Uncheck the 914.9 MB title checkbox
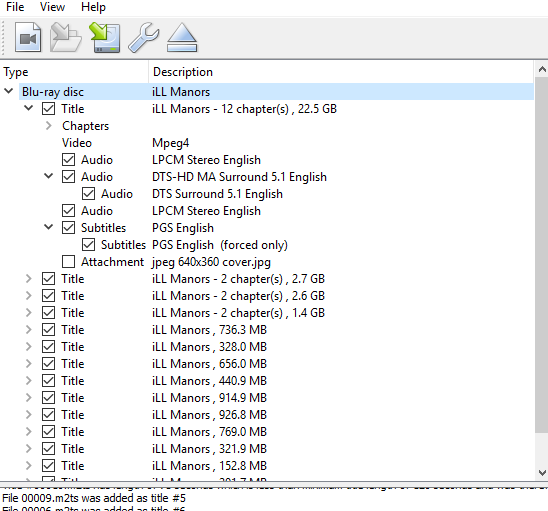This screenshot has height=511, width=548. pos(48,398)
